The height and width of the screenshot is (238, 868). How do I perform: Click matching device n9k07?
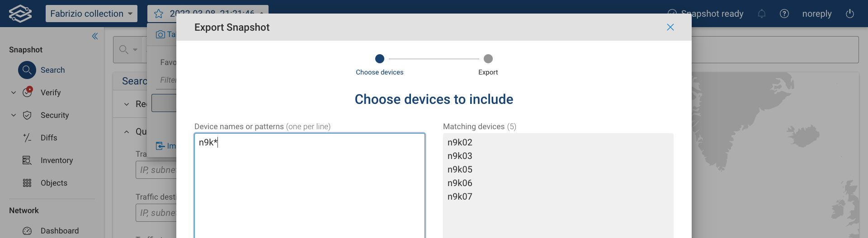click(x=460, y=196)
